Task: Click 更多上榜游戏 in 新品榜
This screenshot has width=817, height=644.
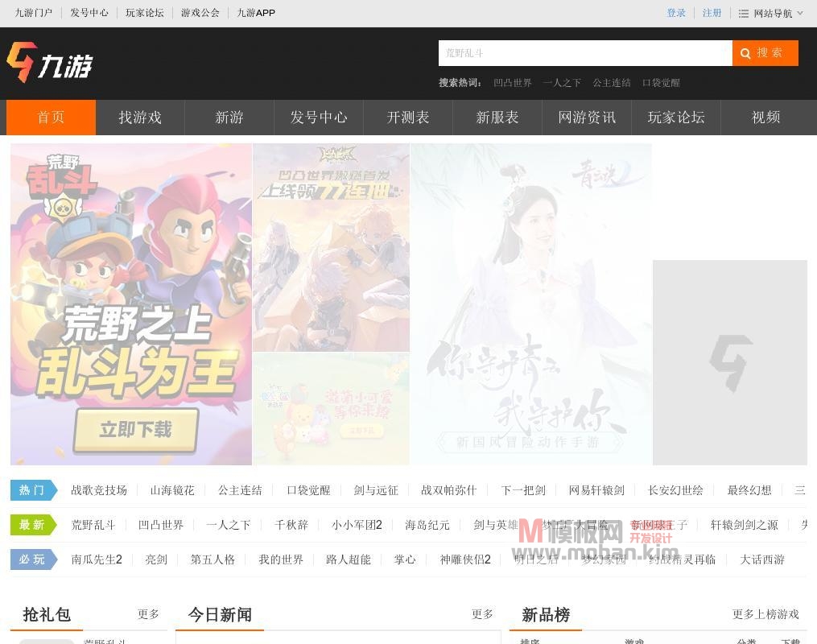Action: 765,614
